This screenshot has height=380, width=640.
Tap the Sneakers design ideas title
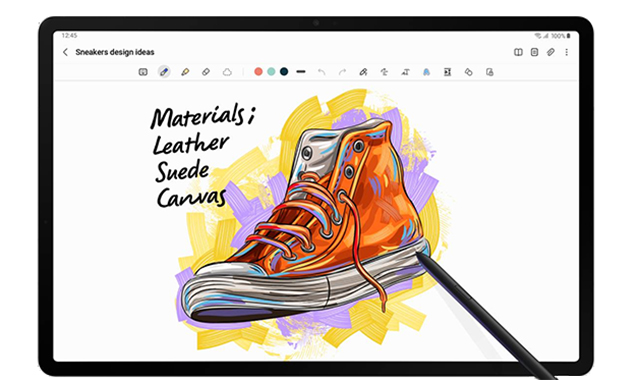[115, 52]
